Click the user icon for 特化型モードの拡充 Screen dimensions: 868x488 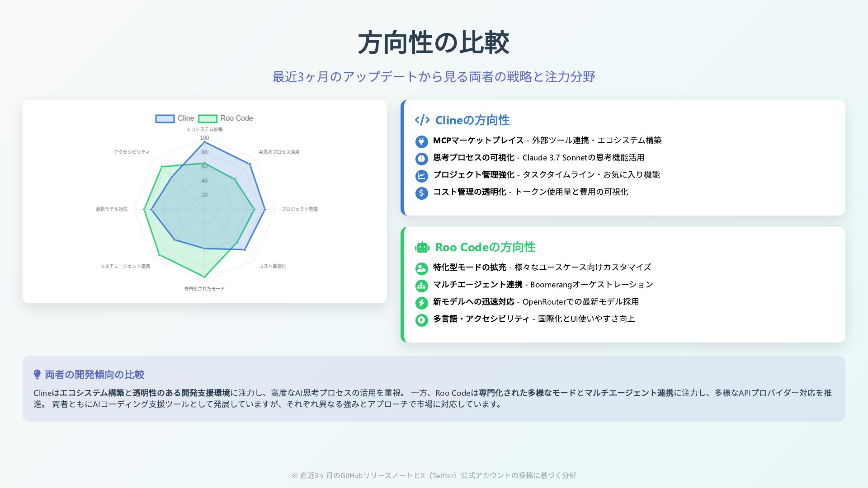(421, 268)
